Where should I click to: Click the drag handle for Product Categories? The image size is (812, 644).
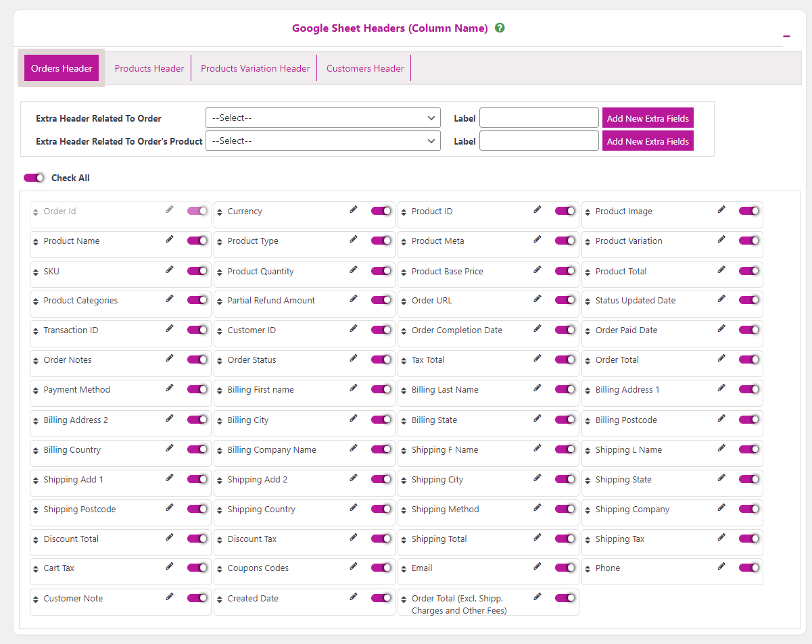pos(36,301)
